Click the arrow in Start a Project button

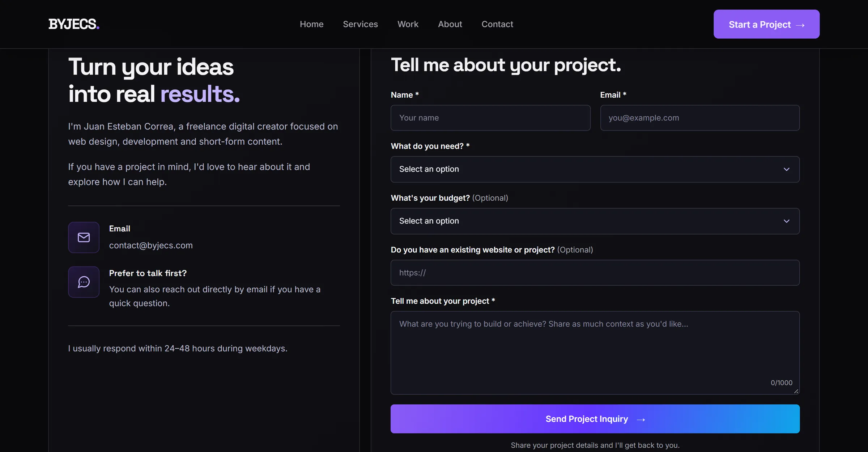[800, 25]
